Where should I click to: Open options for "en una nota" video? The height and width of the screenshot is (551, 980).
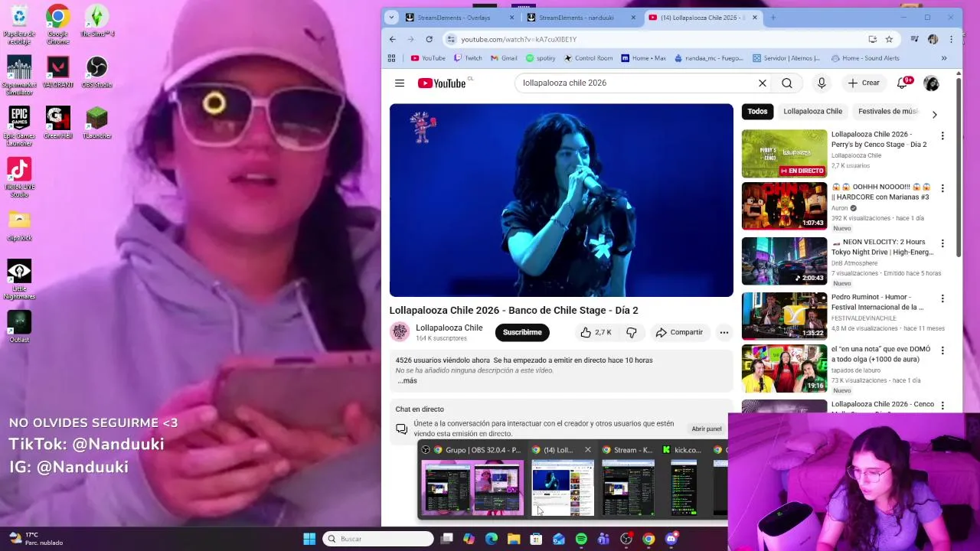(942, 350)
